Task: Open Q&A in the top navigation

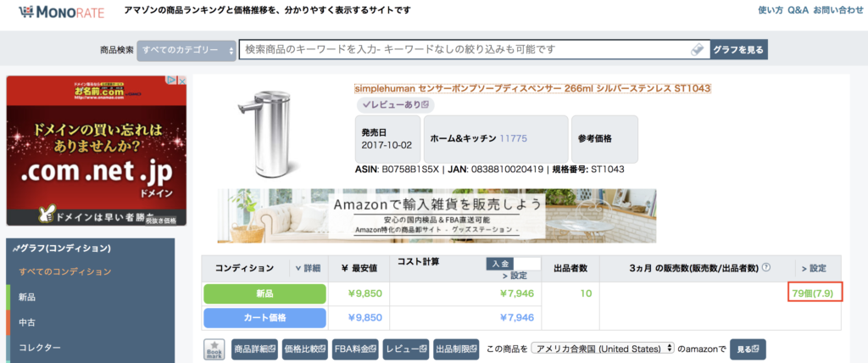Action: (x=798, y=10)
